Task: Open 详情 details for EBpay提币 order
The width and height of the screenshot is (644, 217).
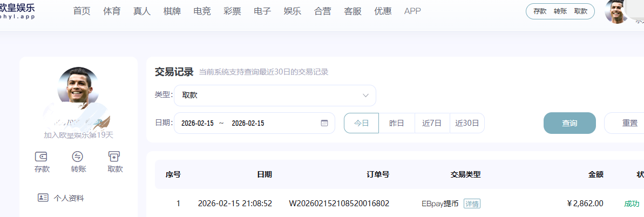Action: (472, 204)
